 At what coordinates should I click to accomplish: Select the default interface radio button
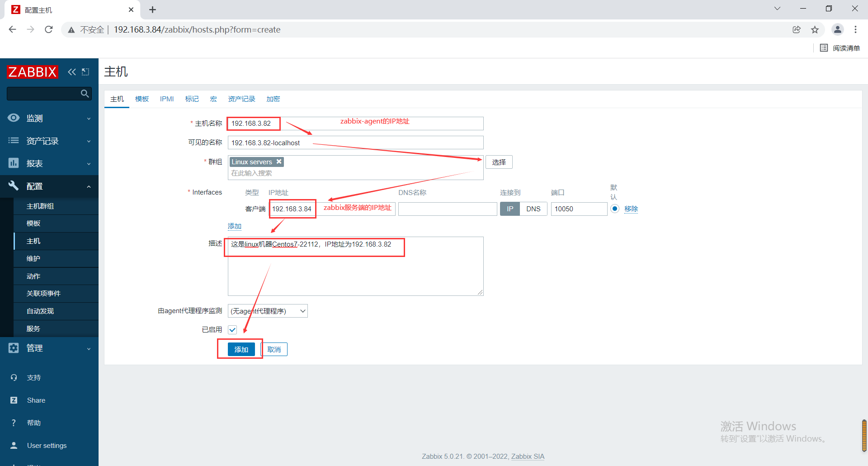pyautogui.click(x=615, y=209)
